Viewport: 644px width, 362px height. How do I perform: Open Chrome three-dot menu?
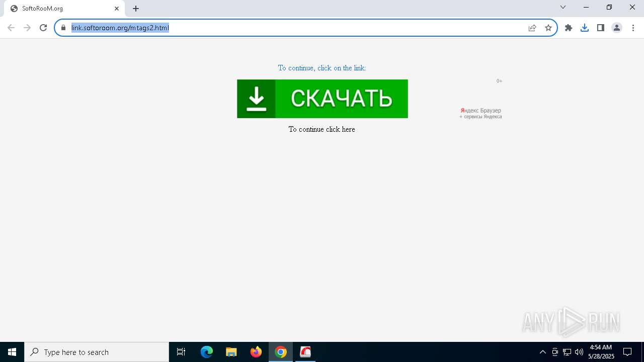coord(633,28)
